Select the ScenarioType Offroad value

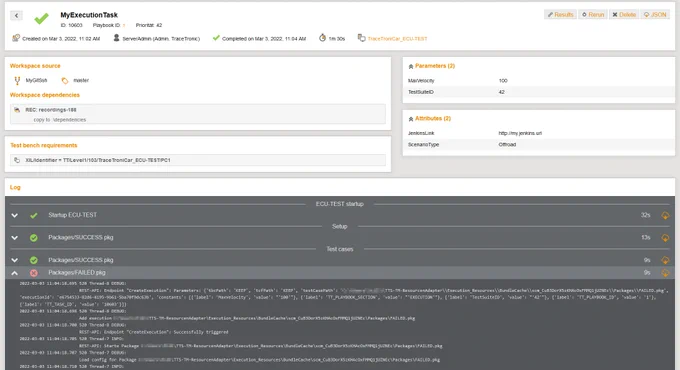[x=507, y=144]
